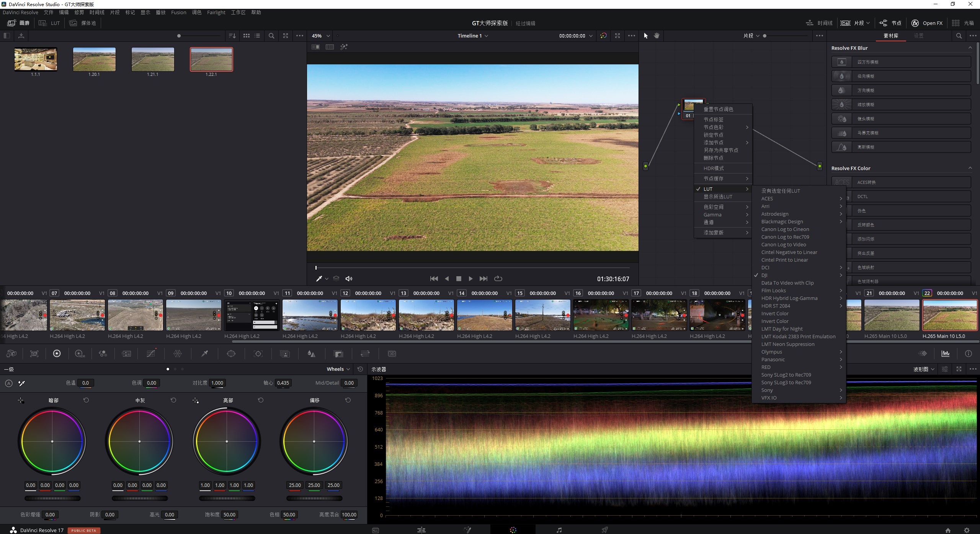Reset the Gain wheel
Image resolution: width=980 pixels, height=534 pixels.
[261, 400]
